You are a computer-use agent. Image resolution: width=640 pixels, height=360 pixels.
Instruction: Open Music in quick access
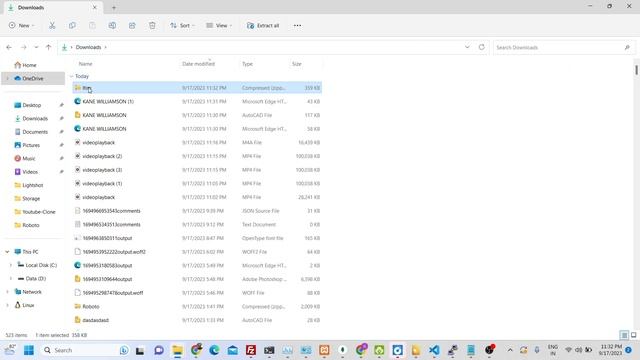29,158
